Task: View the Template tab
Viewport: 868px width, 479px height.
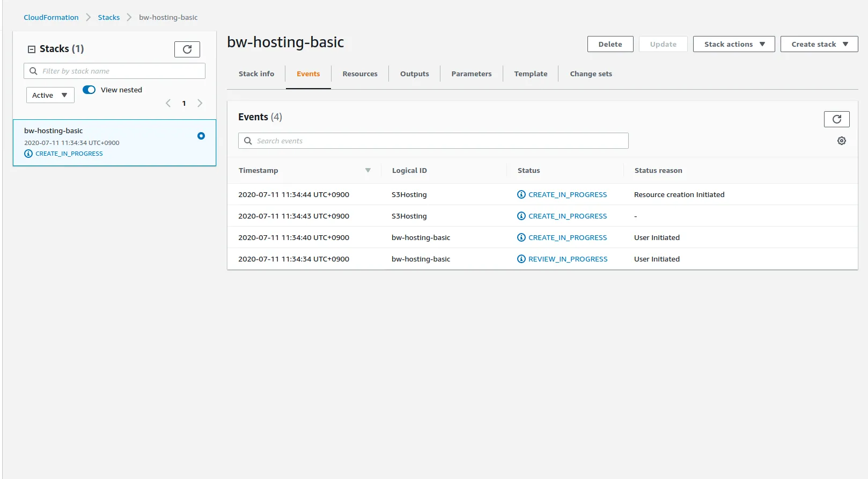Action: (531, 74)
